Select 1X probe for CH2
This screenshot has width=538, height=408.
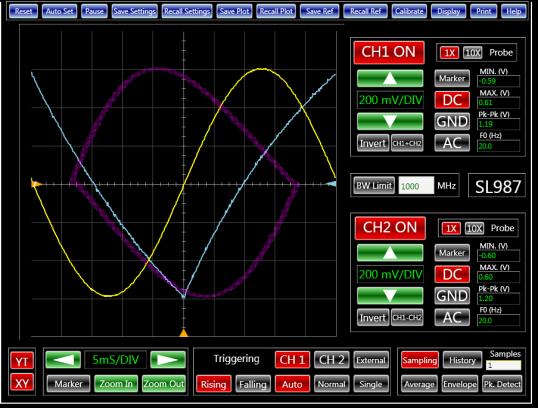tap(451, 228)
